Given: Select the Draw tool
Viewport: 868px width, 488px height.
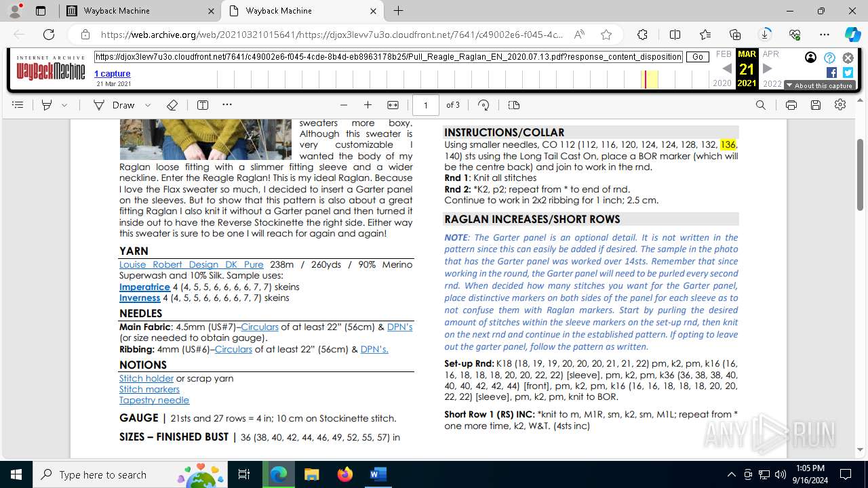Looking at the screenshot, I should click(114, 105).
